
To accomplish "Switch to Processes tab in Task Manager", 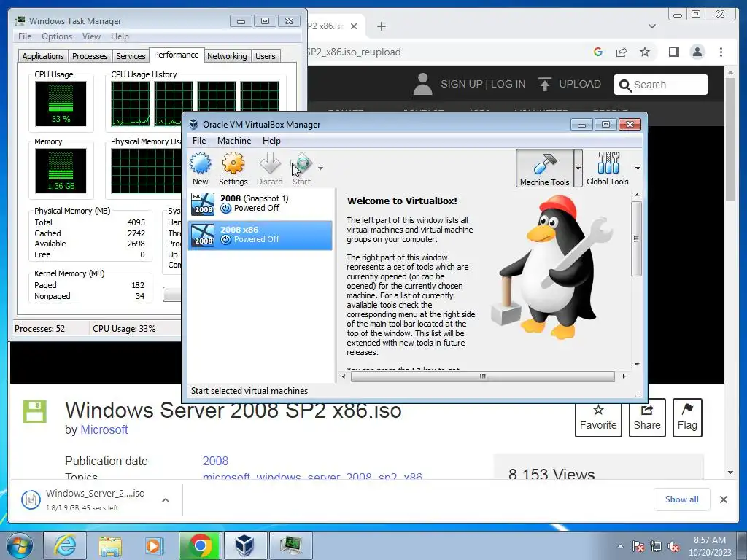I will click(90, 56).
